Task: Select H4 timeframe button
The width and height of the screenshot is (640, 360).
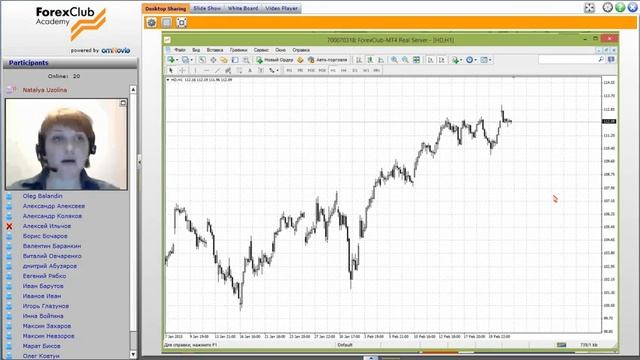Action: pos(344,71)
